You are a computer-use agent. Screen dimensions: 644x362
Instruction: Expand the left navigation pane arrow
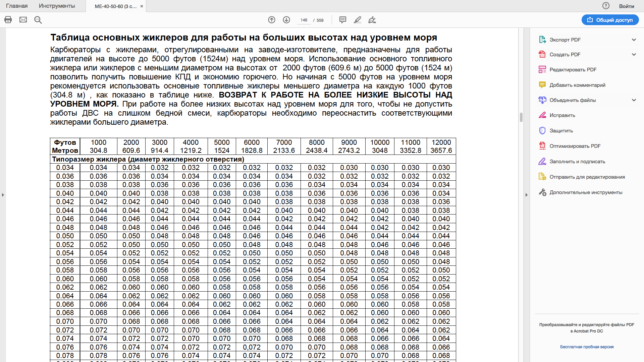pos(3,195)
